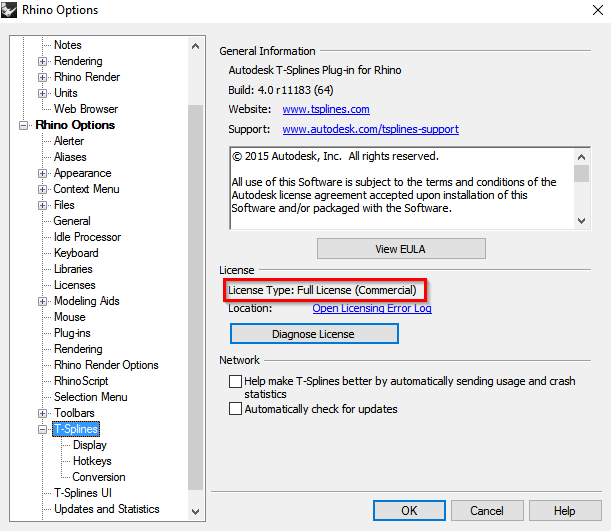Open the Keyboard options page
Image resolution: width=611 pixels, height=531 pixels.
(x=76, y=253)
